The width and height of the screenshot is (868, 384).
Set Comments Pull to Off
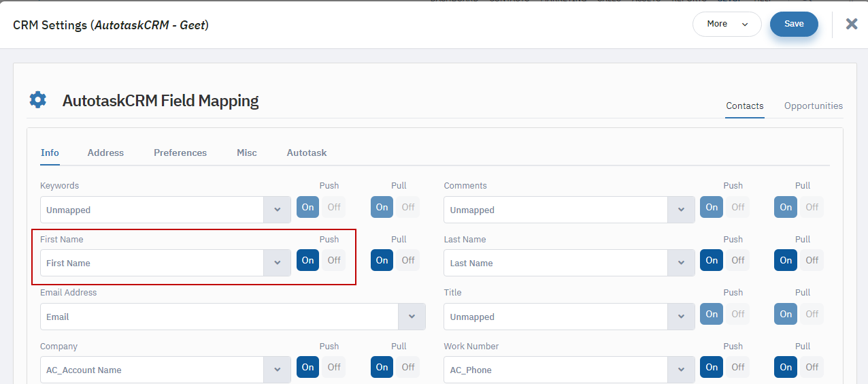click(812, 207)
